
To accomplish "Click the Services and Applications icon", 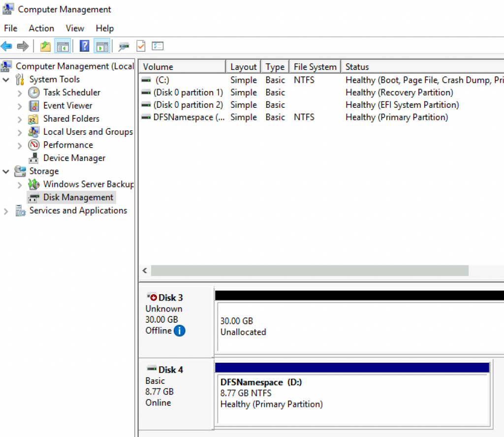I will click(x=21, y=211).
